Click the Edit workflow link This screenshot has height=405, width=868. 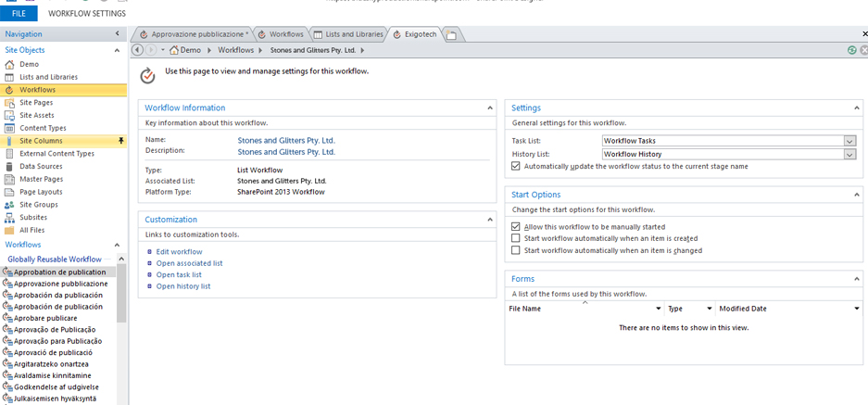pos(180,251)
